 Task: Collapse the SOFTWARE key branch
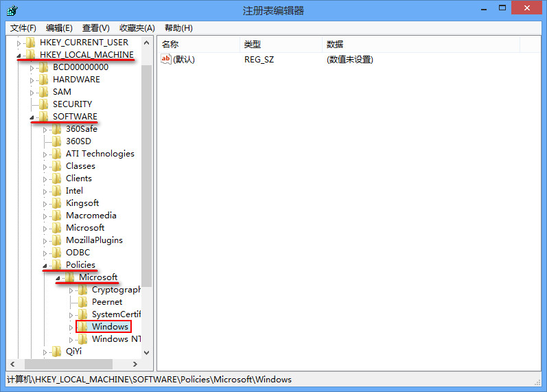[x=32, y=117]
